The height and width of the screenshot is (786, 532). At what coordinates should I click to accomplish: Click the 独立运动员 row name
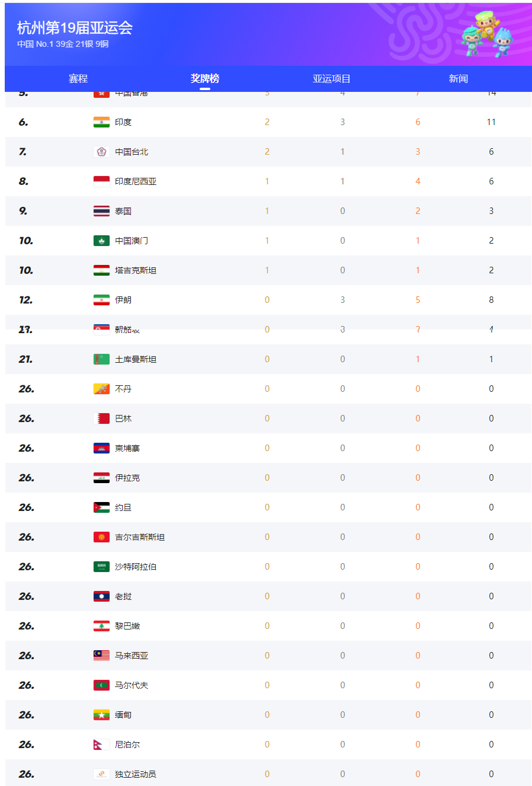click(x=136, y=774)
